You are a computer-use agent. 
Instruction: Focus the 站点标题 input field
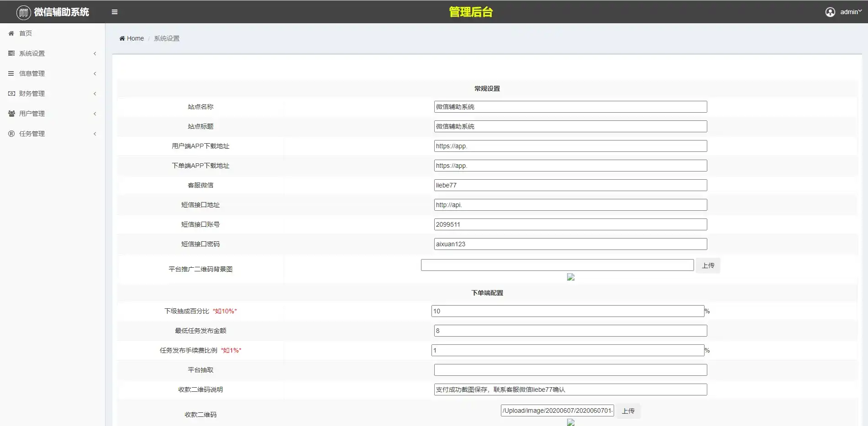click(x=570, y=126)
